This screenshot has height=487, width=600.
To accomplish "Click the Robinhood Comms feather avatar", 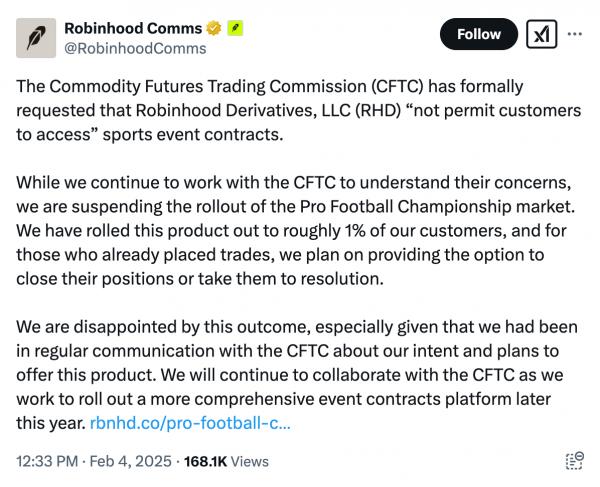I will [x=37, y=37].
